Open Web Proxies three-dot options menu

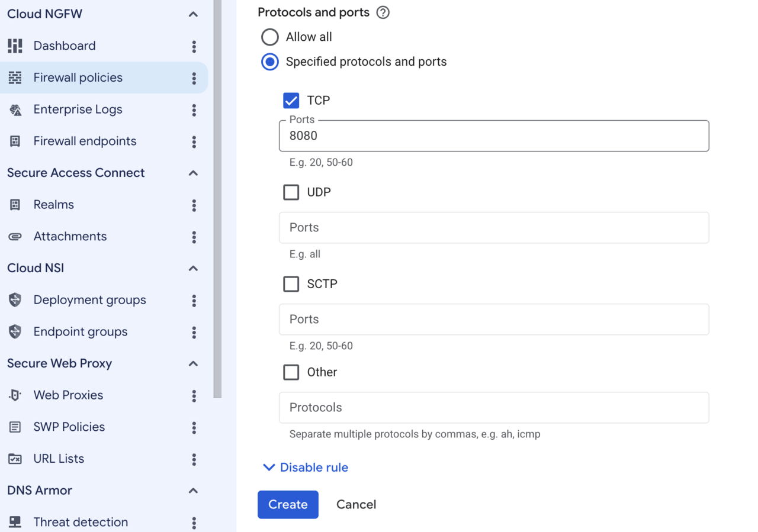pyautogui.click(x=194, y=396)
